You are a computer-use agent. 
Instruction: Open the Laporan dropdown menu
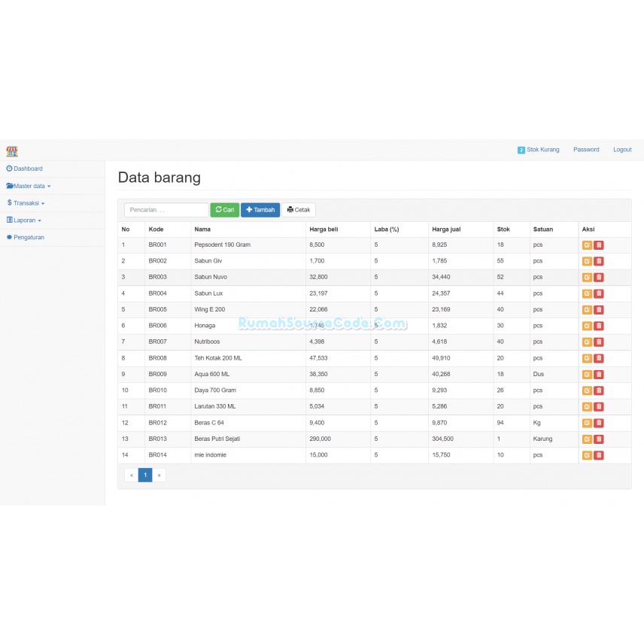coord(24,220)
